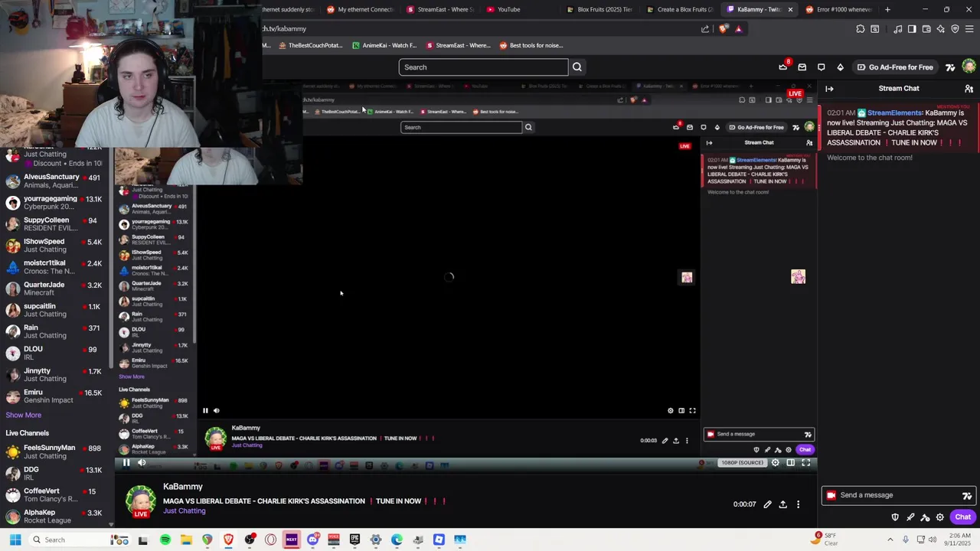Open Prime loot crown icon with the 8 badge
The height and width of the screenshot is (551, 980).
click(x=782, y=67)
